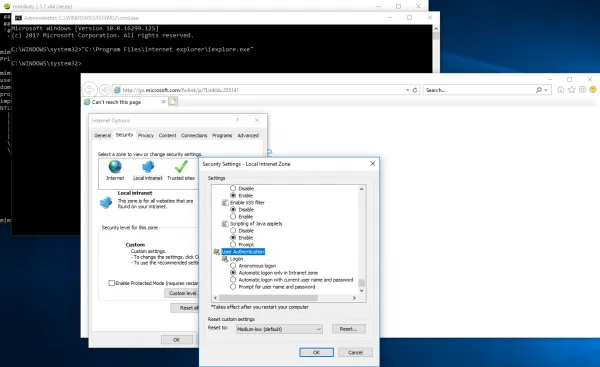Image resolution: width=600 pixels, height=367 pixels.
Task: Open the Content tab
Action: pos(168,135)
